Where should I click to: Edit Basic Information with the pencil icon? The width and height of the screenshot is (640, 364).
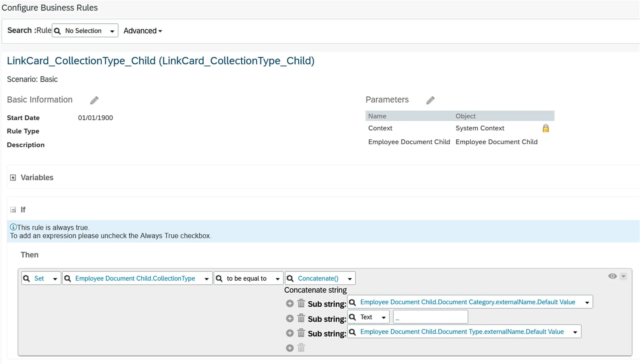coord(94,100)
